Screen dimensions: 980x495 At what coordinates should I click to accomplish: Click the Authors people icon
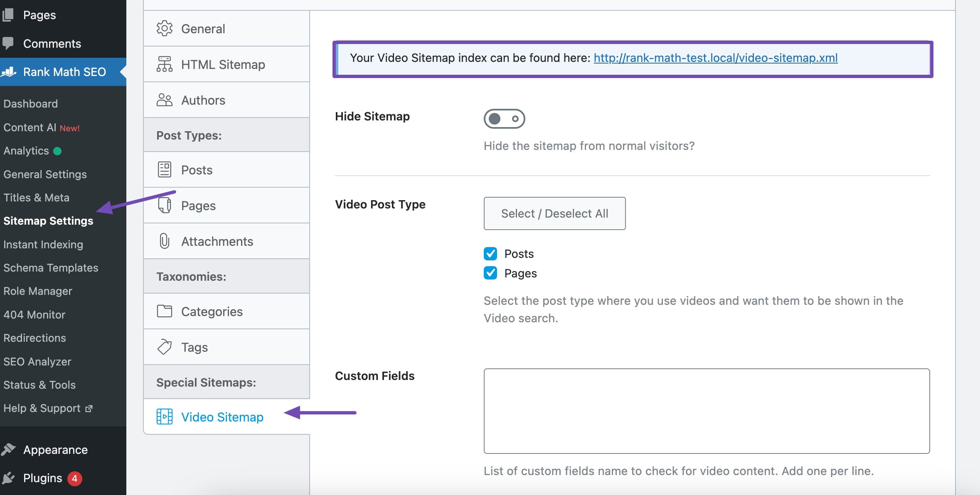[x=164, y=100]
